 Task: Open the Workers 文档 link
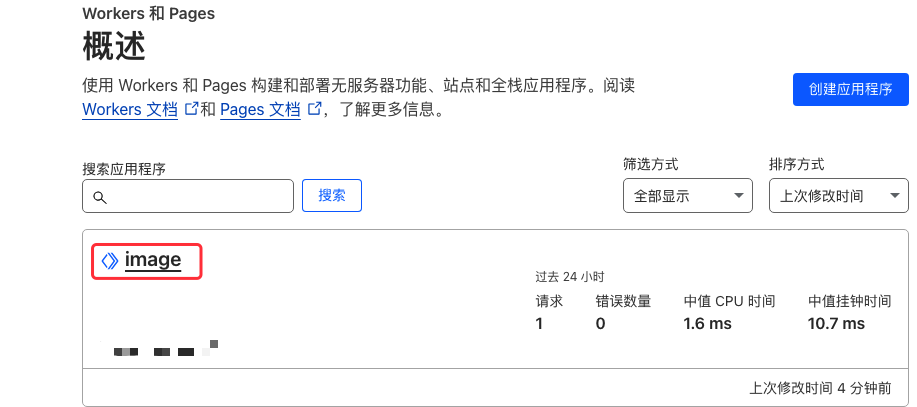pos(130,109)
